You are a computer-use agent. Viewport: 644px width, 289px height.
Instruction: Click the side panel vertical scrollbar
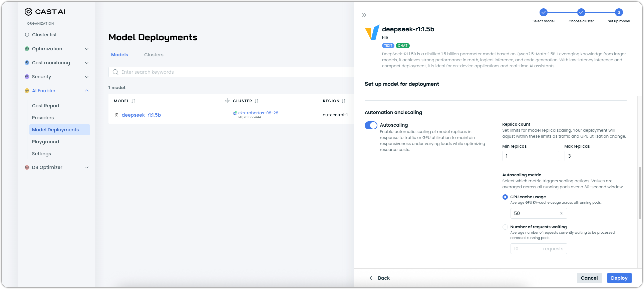(x=640, y=193)
